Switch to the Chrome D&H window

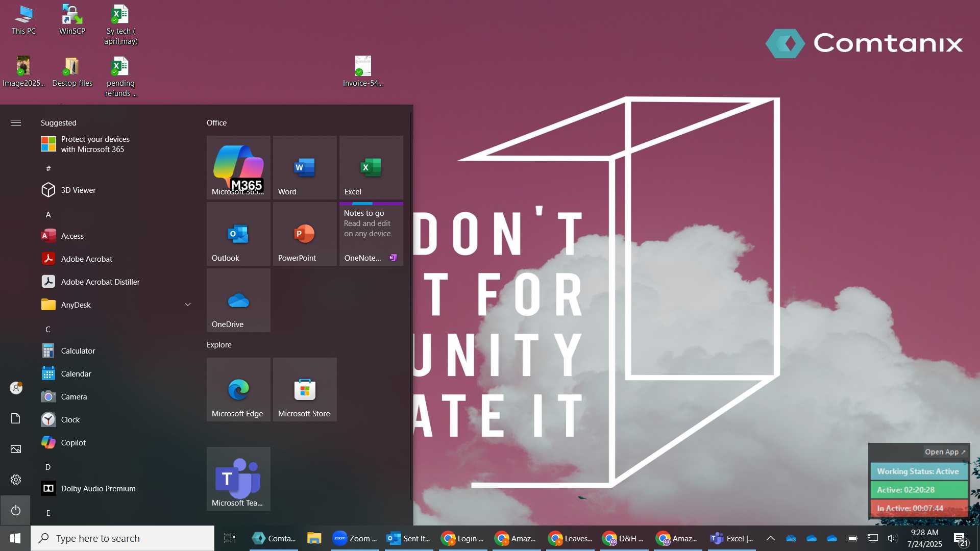click(x=624, y=538)
